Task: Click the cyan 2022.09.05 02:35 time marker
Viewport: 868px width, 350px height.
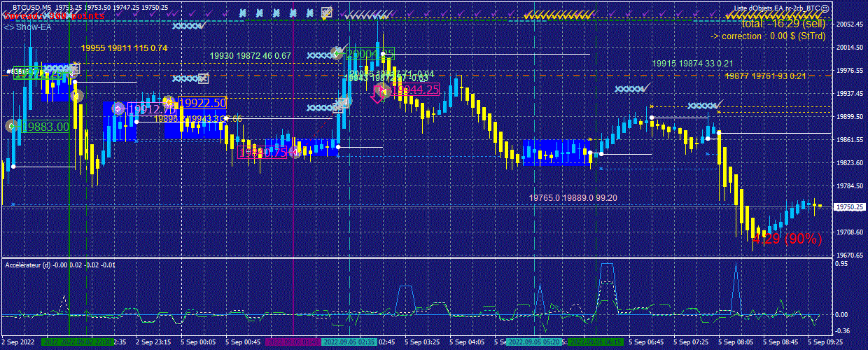Action: [x=349, y=343]
